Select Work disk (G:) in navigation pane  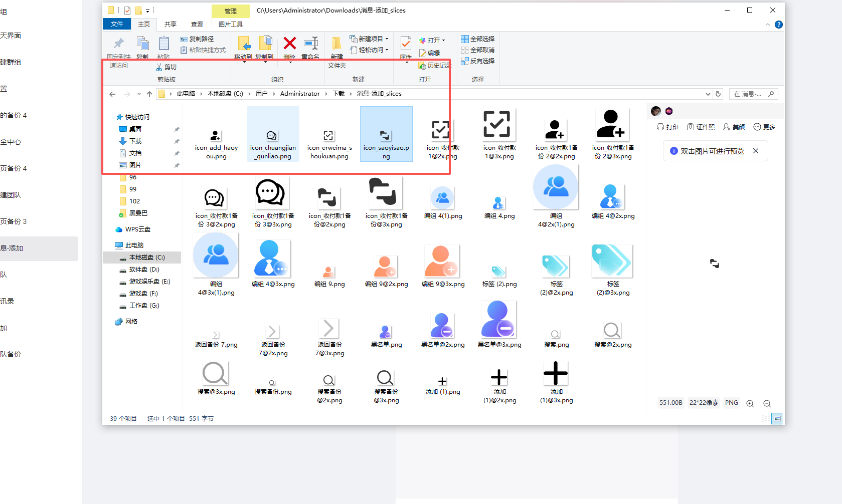click(139, 306)
